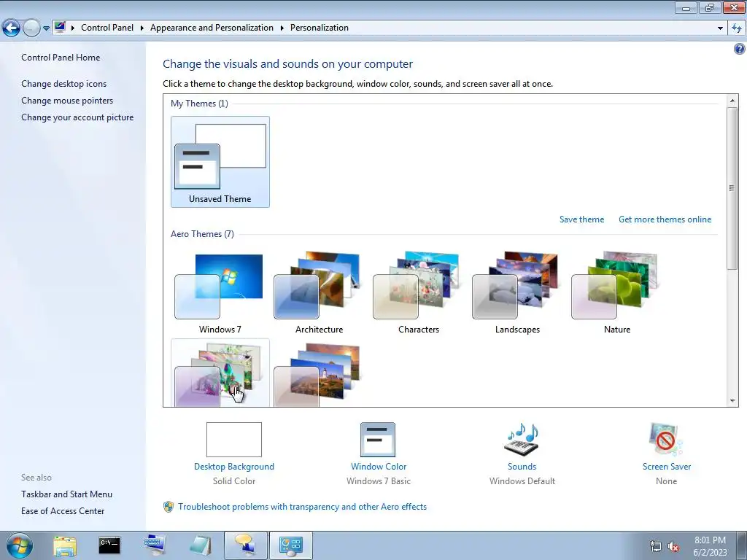Click the themes list scrollbar thumb
This screenshot has height=560, width=747.
click(x=732, y=188)
